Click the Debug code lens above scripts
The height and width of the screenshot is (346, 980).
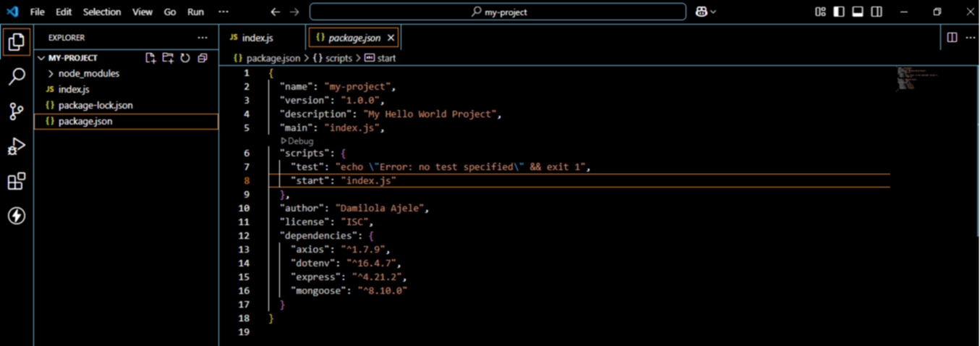pos(297,140)
